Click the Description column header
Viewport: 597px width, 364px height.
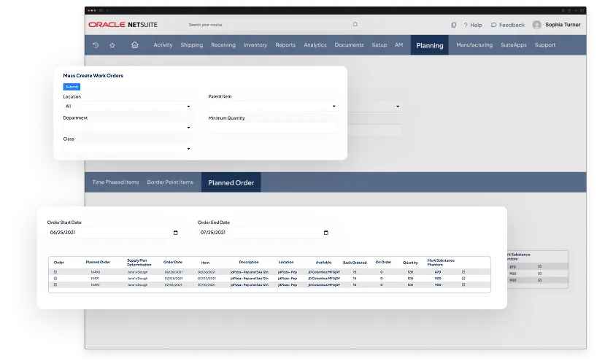click(249, 262)
